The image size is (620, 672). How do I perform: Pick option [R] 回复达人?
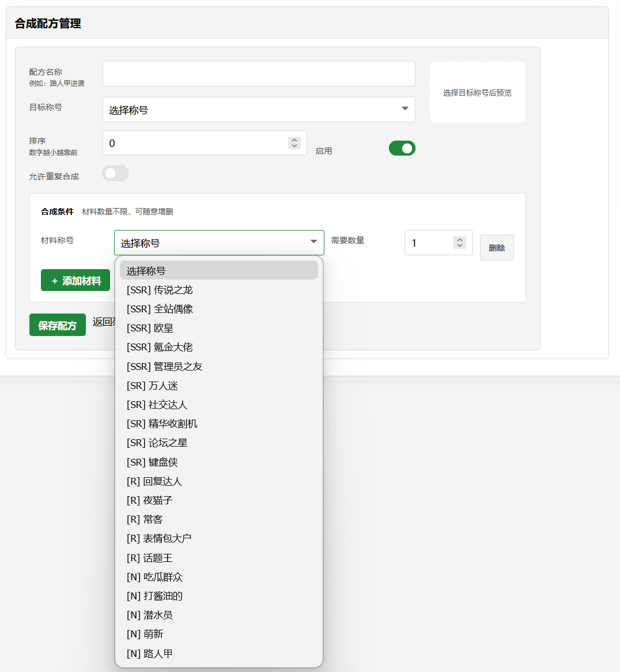[x=219, y=481]
